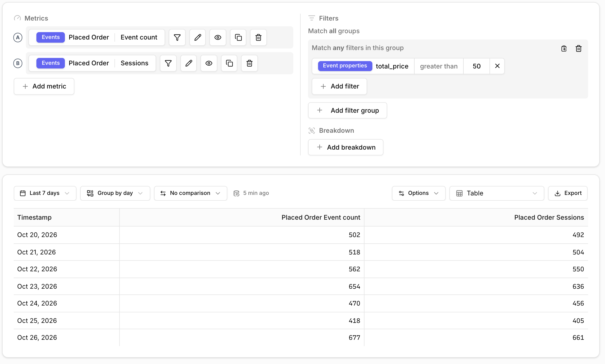Screen dimensions: 605x364
Task: Add a new filter group
Action: 348,110
